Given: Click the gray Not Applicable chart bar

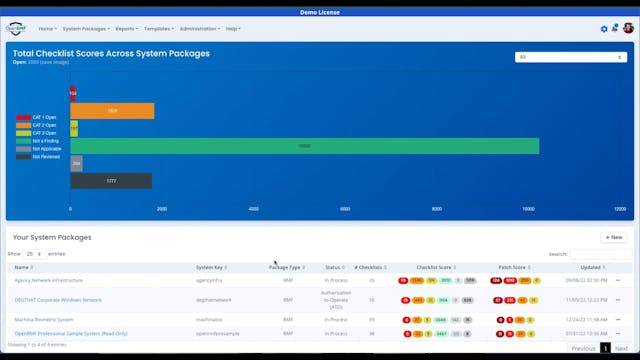Looking at the screenshot, I should (x=76, y=164).
